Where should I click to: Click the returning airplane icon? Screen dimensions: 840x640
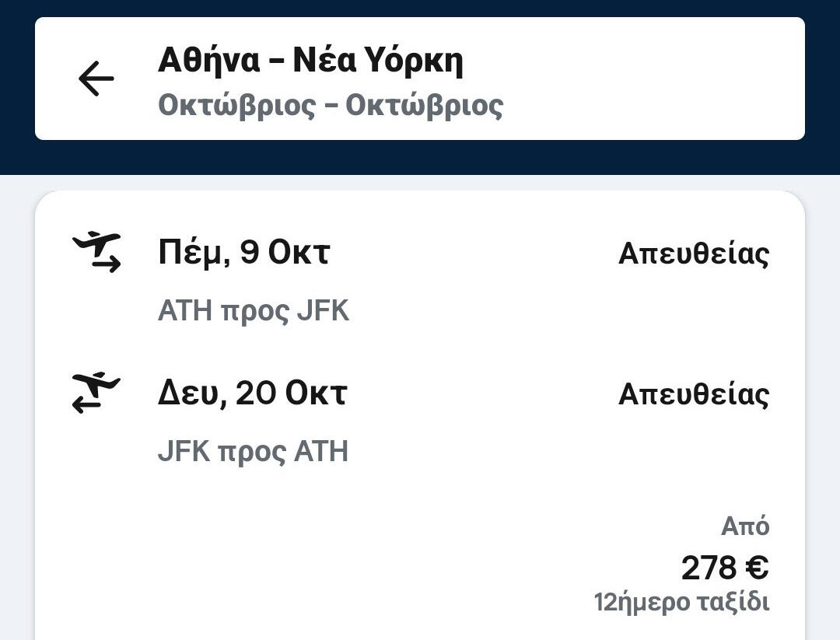pos(96,393)
